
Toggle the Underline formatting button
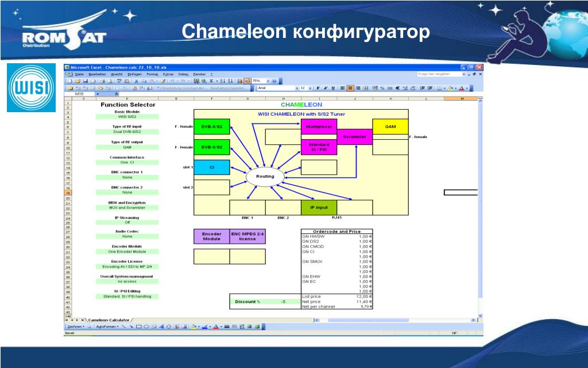click(333, 88)
